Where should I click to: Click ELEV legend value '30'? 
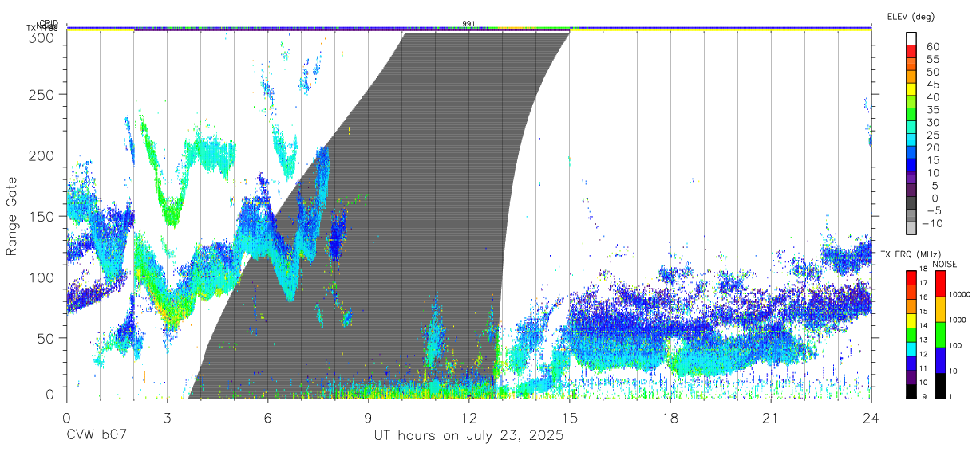coord(932,123)
